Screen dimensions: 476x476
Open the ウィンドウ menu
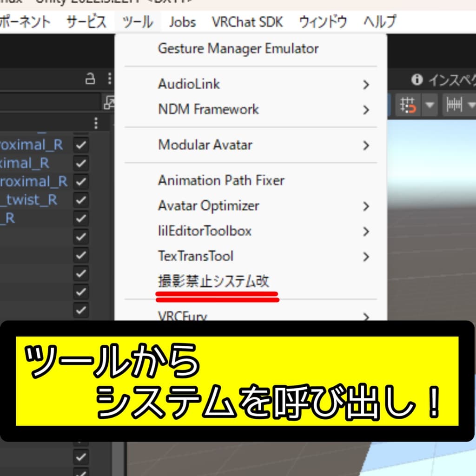click(x=323, y=21)
